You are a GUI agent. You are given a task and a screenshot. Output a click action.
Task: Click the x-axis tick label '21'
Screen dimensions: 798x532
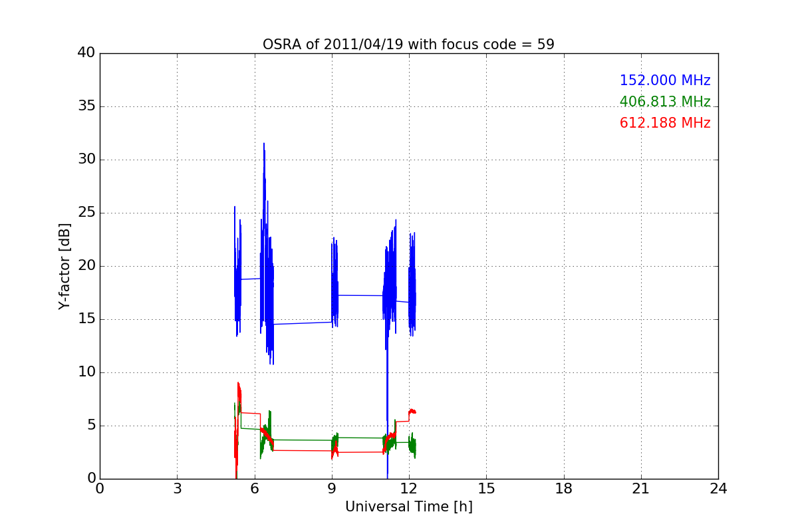(x=641, y=489)
